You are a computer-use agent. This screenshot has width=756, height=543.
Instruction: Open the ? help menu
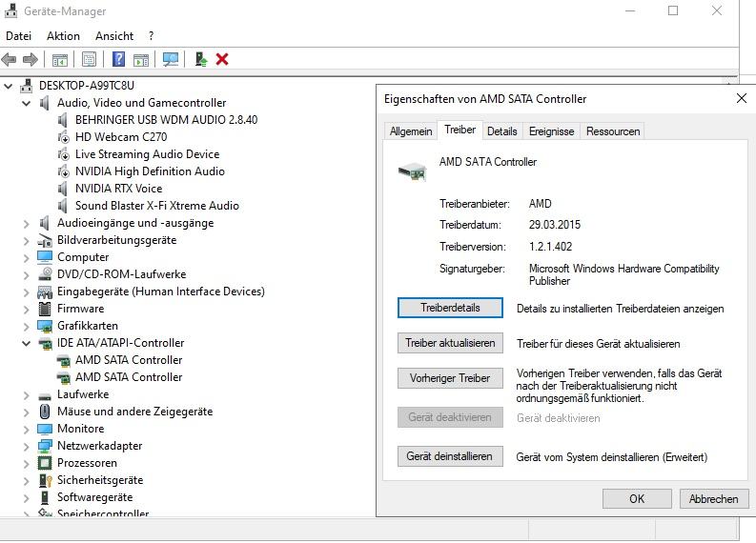tap(152, 36)
